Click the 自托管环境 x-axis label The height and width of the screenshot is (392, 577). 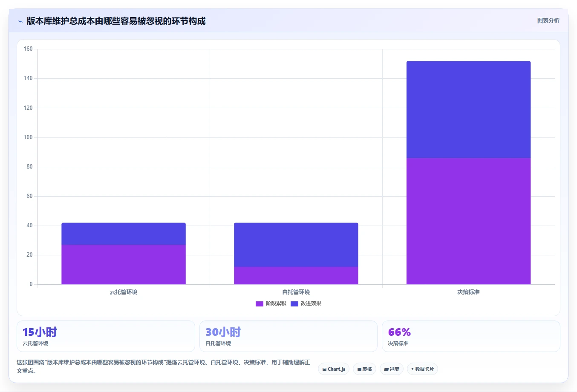click(x=296, y=292)
